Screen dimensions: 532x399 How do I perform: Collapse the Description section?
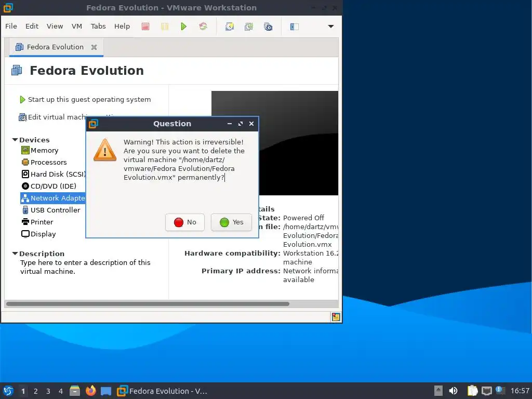click(x=15, y=254)
